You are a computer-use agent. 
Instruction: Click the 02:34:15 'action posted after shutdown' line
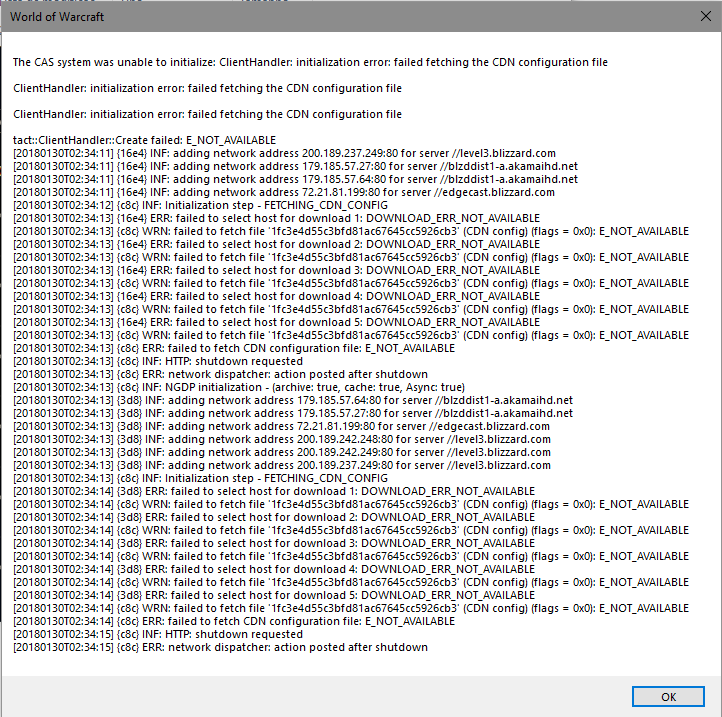tap(221, 647)
